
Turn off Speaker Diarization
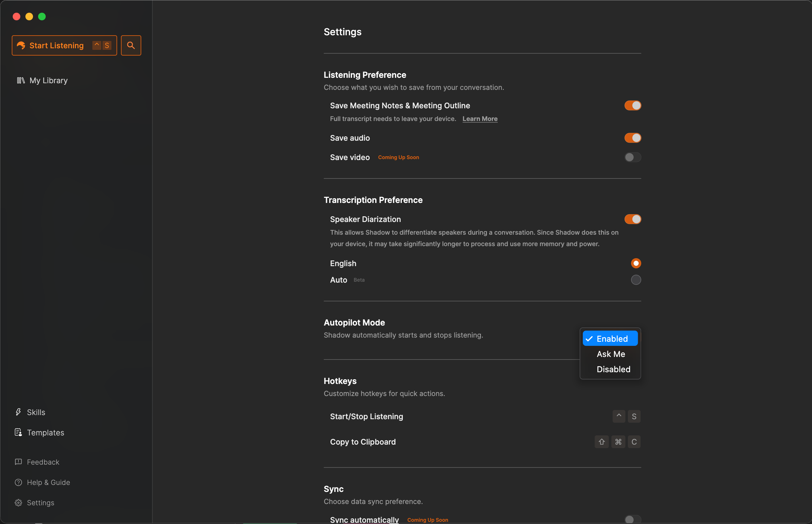(x=632, y=219)
